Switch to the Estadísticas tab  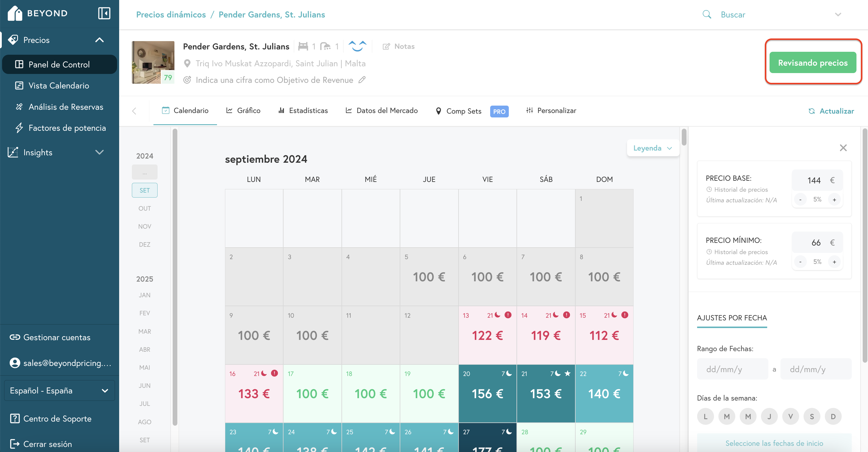(x=302, y=111)
